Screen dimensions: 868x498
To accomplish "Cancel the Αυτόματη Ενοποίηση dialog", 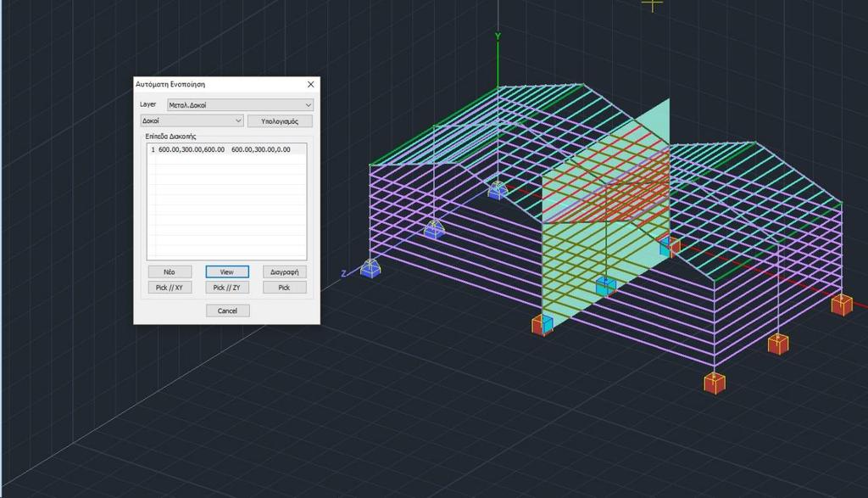I will [227, 311].
